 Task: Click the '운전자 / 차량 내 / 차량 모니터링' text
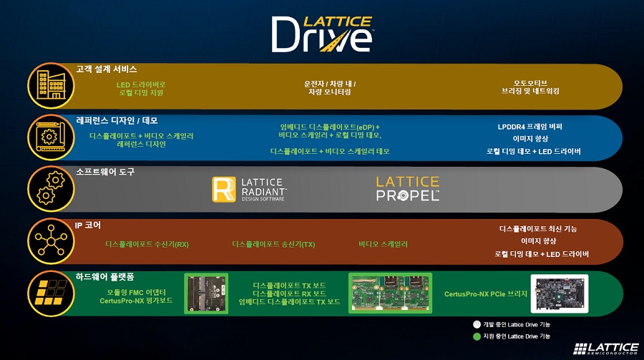pos(330,88)
